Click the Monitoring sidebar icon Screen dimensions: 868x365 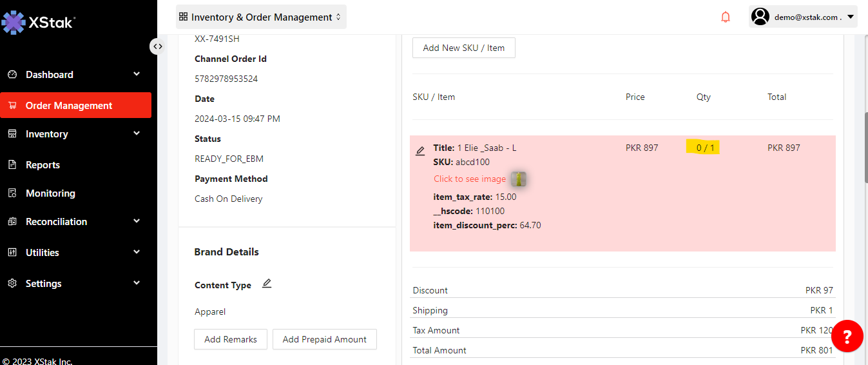pos(12,193)
